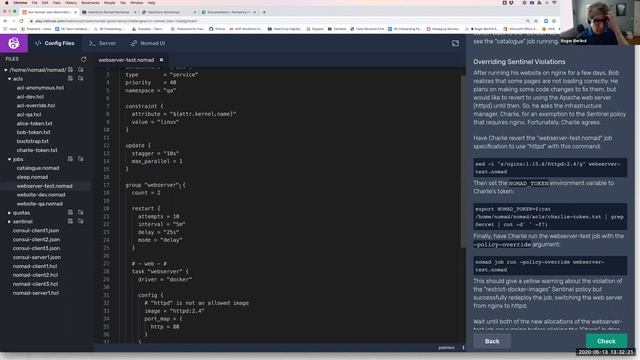Click the plaintext language indicator

[447, 348]
